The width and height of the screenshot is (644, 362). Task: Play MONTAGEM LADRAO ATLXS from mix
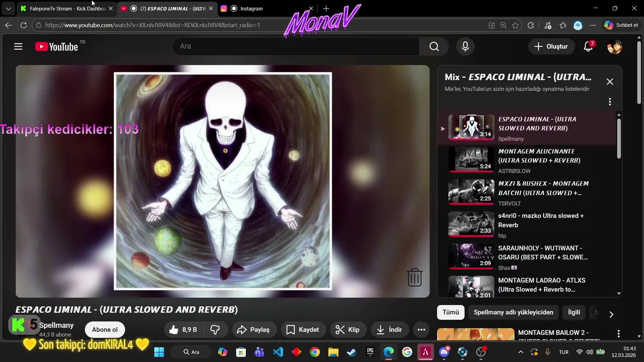tap(527, 285)
